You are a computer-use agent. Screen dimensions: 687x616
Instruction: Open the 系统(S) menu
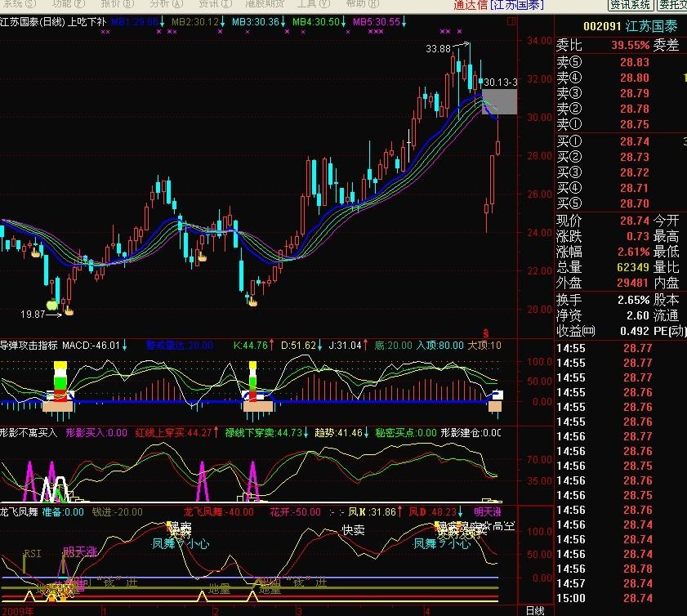click(18, 3)
